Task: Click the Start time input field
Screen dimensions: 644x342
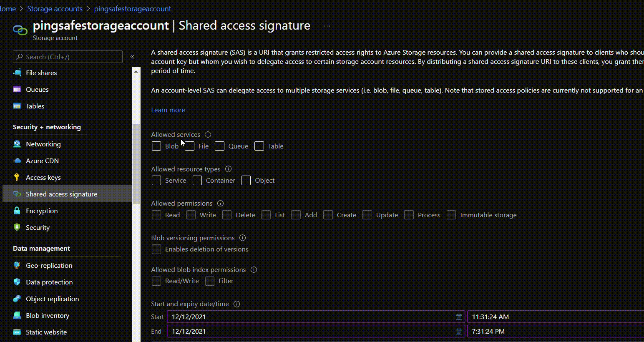Action: click(x=555, y=317)
